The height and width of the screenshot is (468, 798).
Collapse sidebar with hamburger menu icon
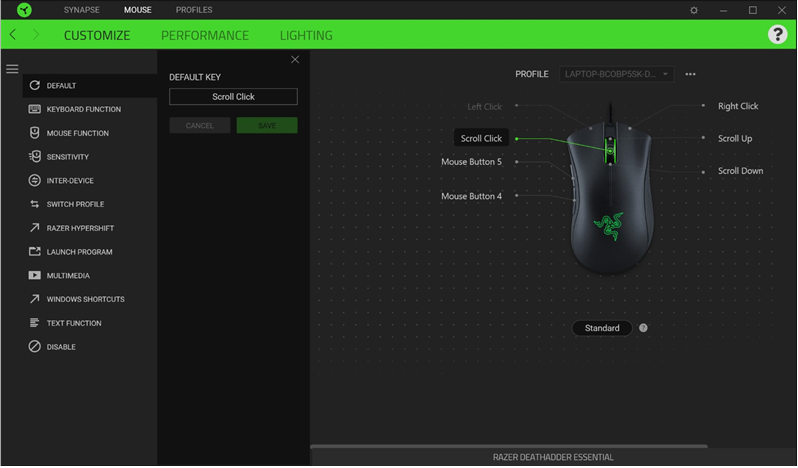coord(12,69)
